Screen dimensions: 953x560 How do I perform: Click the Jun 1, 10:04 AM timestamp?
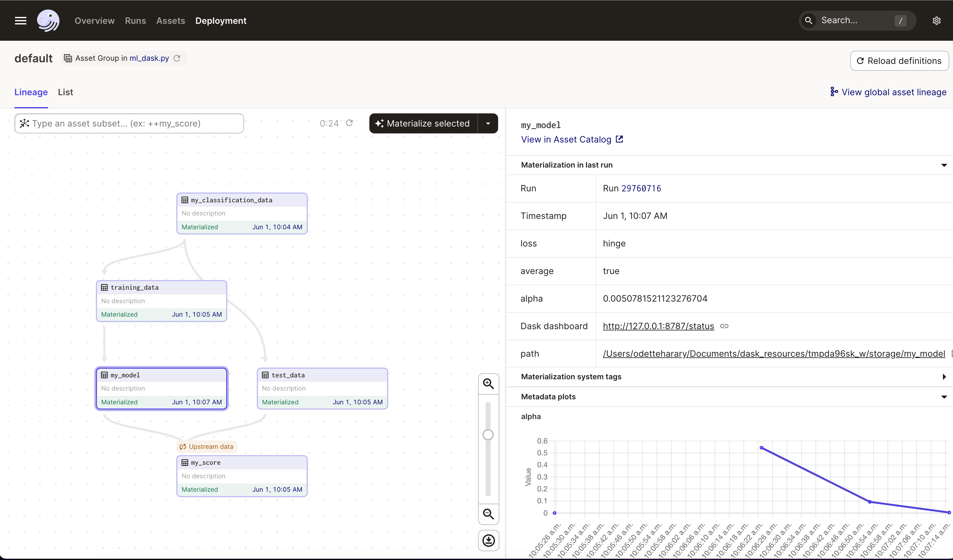click(x=277, y=227)
